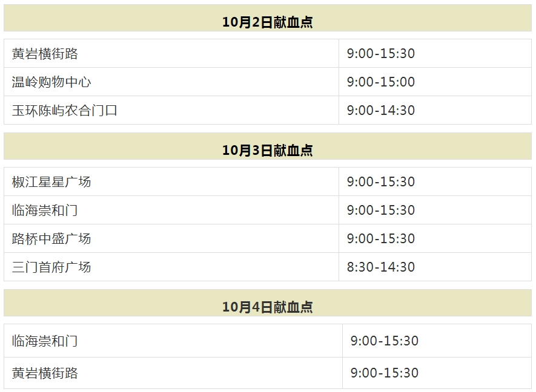
Task: Click the 9:00-15:30 time for 10月4日 临海崇和门
Action: click(385, 341)
